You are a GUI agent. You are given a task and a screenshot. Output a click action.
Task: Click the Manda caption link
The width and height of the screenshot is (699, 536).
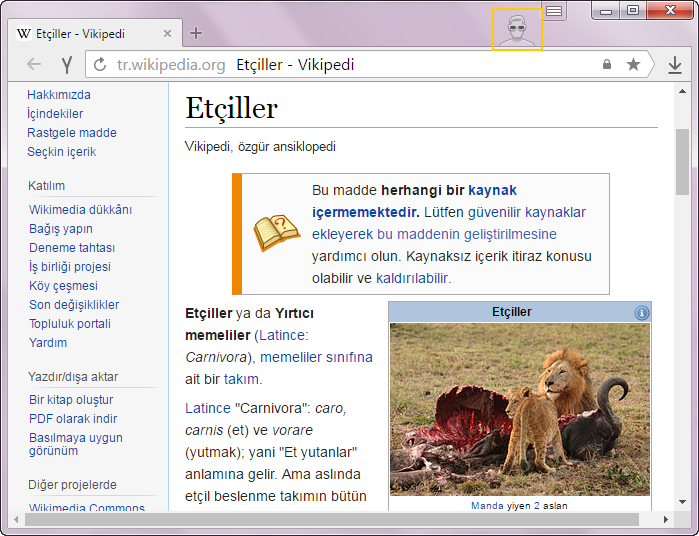tap(487, 506)
